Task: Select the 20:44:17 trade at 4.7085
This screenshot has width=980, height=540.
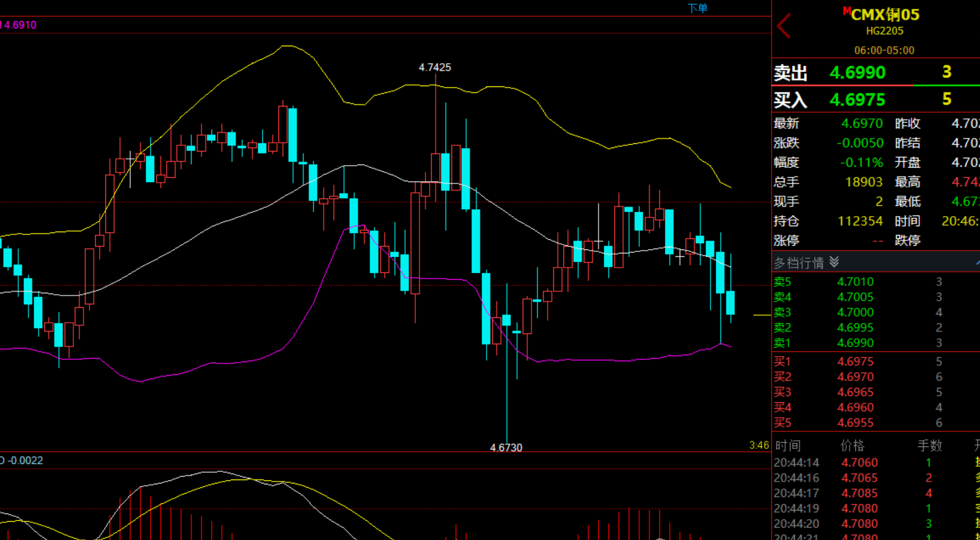Action: pyautogui.click(x=875, y=493)
